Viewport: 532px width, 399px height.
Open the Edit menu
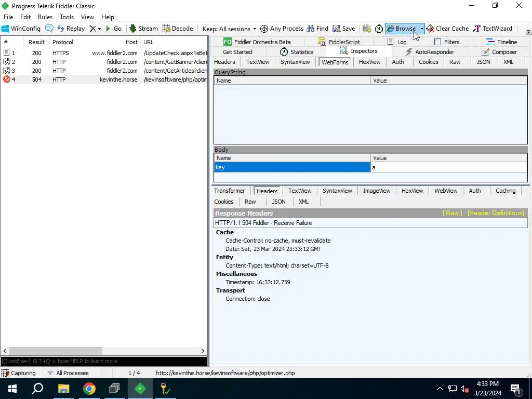click(25, 17)
